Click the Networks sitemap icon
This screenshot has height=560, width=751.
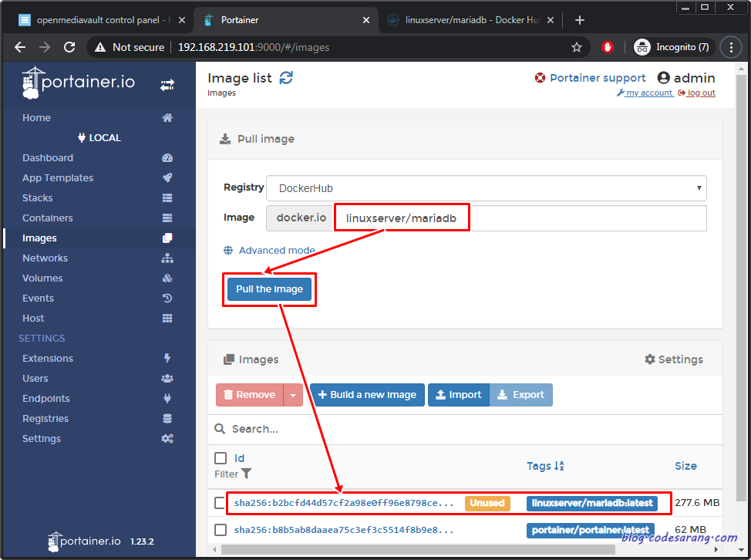pyautogui.click(x=167, y=258)
